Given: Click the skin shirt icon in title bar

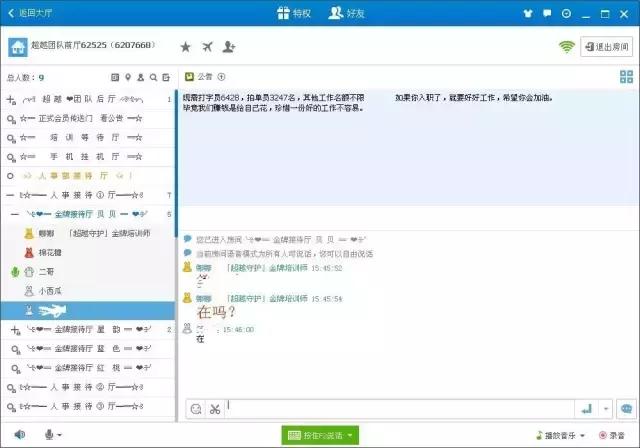Looking at the screenshot, I should point(528,13).
